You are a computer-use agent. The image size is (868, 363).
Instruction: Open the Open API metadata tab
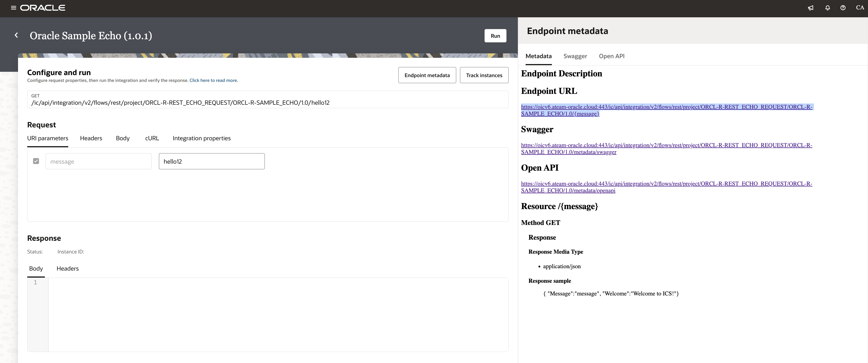pos(611,56)
